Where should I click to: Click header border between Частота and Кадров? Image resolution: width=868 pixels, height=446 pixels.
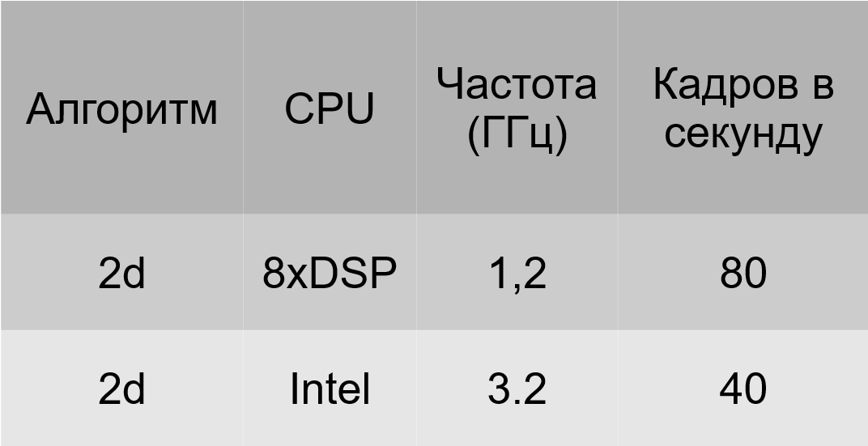point(618,108)
